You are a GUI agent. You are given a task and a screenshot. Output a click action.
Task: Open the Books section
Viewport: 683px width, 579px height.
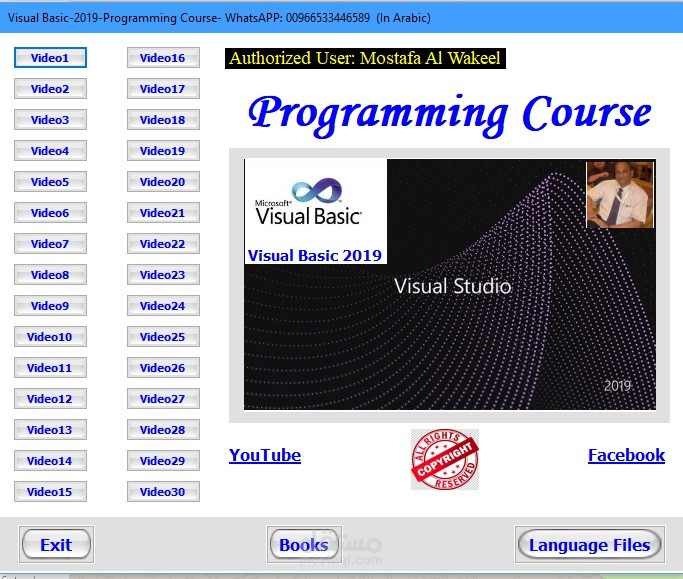click(x=304, y=545)
